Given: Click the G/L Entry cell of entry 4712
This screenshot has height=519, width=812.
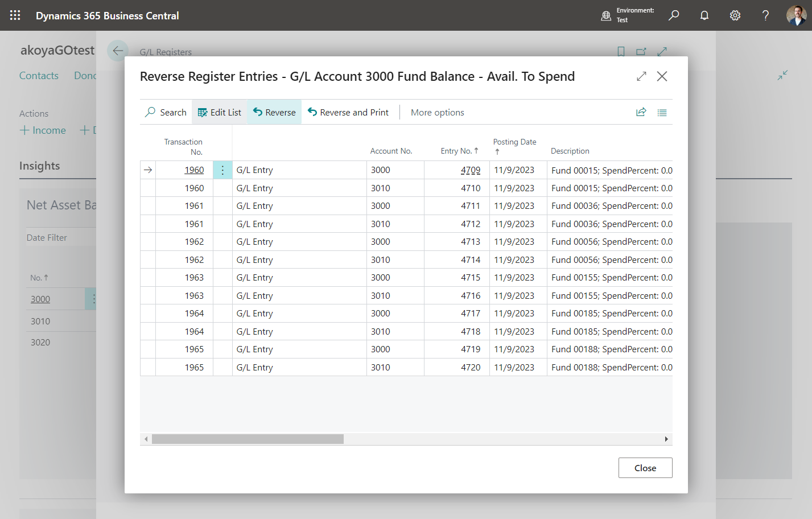Looking at the screenshot, I should pos(300,224).
